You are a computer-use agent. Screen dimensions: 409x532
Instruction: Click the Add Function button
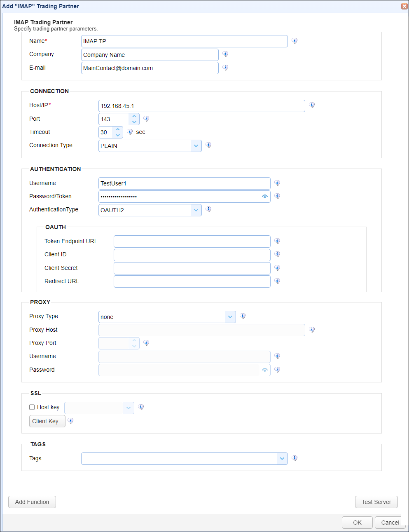point(32,502)
